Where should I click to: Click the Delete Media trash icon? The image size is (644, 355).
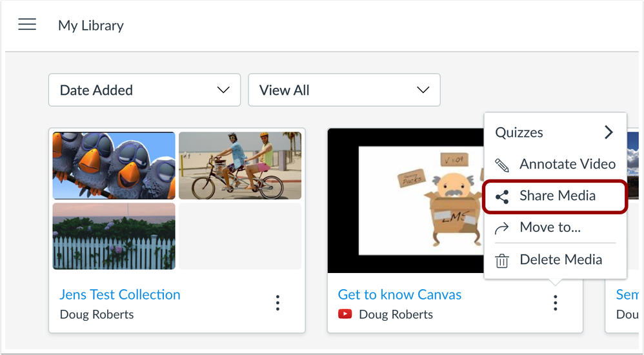click(x=502, y=260)
